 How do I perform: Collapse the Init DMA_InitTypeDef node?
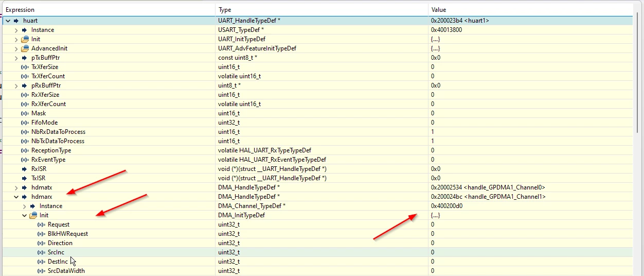tap(24, 215)
